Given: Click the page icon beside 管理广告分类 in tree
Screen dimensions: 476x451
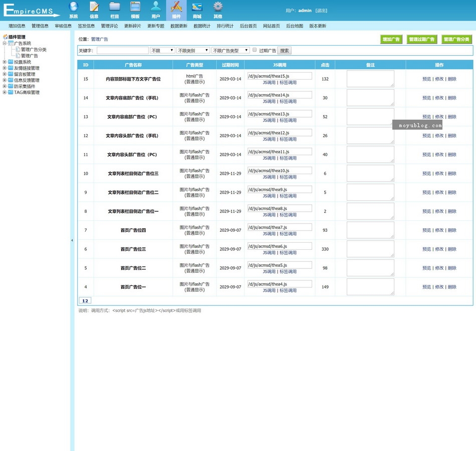Looking at the screenshot, I should coord(18,50).
